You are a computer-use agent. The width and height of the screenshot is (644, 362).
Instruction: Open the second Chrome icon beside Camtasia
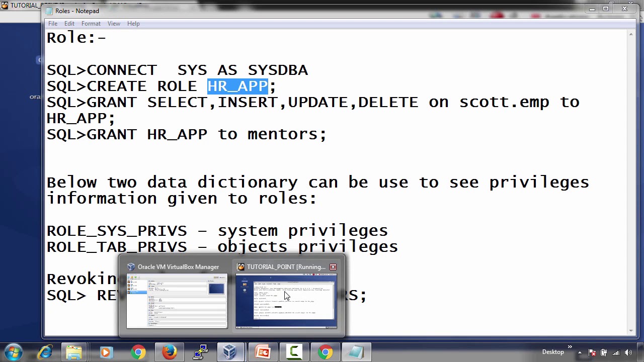[325, 352]
